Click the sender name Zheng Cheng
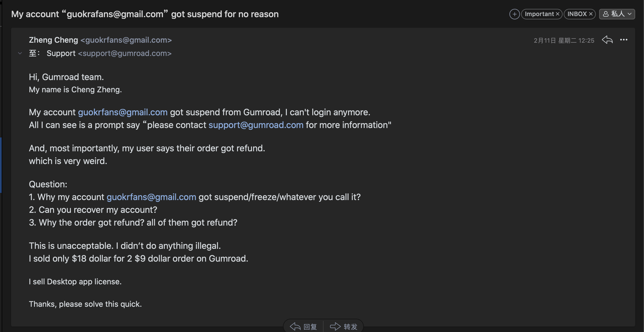644x332 pixels. (x=53, y=40)
